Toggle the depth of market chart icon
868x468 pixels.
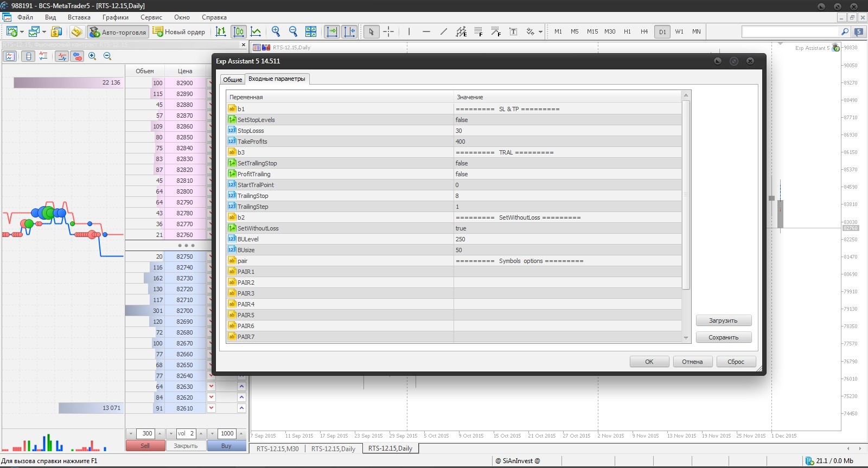click(x=10, y=56)
